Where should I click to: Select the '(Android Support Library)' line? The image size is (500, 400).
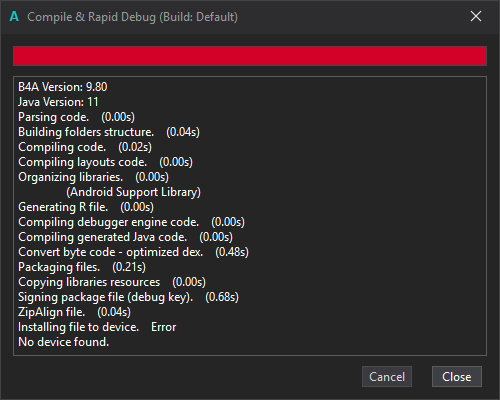[x=133, y=192]
